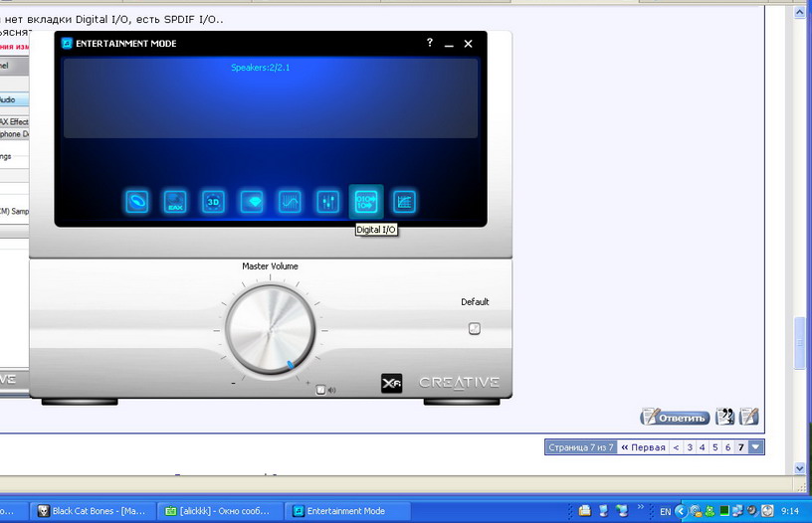Click the 9:14 taskbar clock
The image size is (812, 523).
pos(790,511)
